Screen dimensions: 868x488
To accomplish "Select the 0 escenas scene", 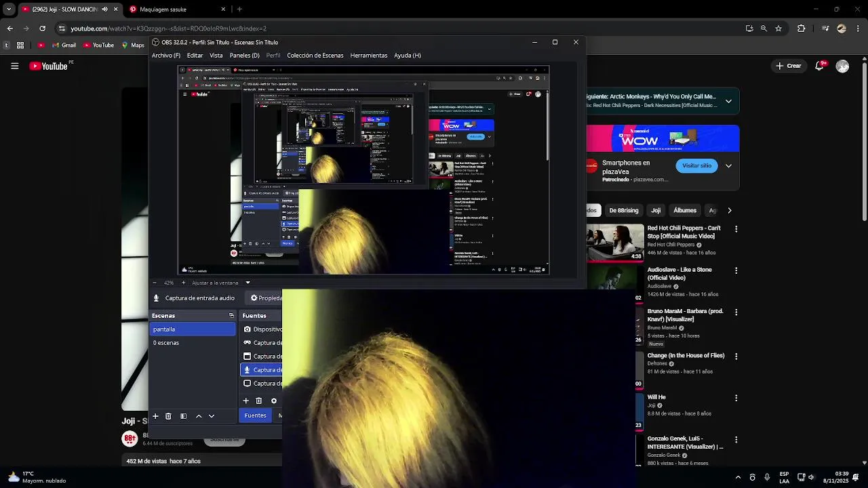I will pos(193,343).
